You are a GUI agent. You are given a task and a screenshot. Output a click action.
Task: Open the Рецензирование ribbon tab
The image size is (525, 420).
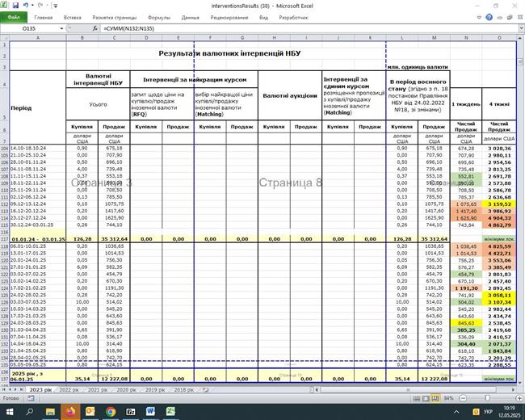(229, 18)
